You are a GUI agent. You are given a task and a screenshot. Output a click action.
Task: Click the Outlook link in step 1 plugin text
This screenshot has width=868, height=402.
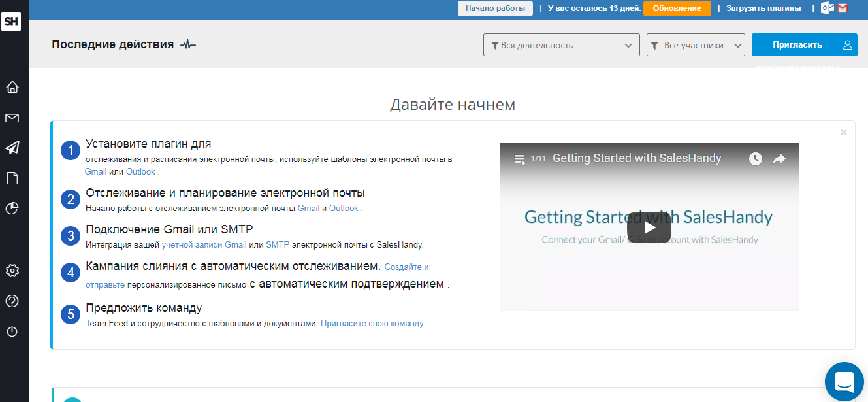140,171
